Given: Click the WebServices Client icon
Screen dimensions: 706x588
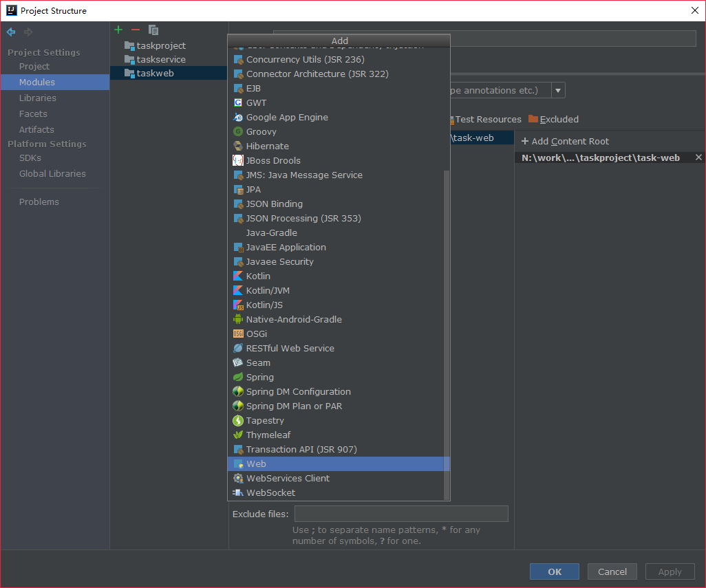Looking at the screenshot, I should [x=238, y=478].
